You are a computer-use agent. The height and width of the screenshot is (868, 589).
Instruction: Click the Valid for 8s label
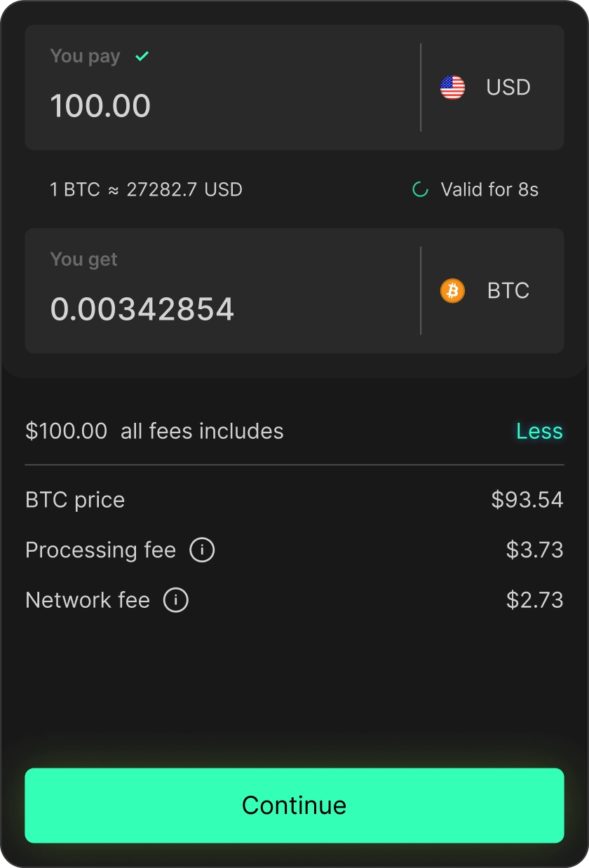489,189
